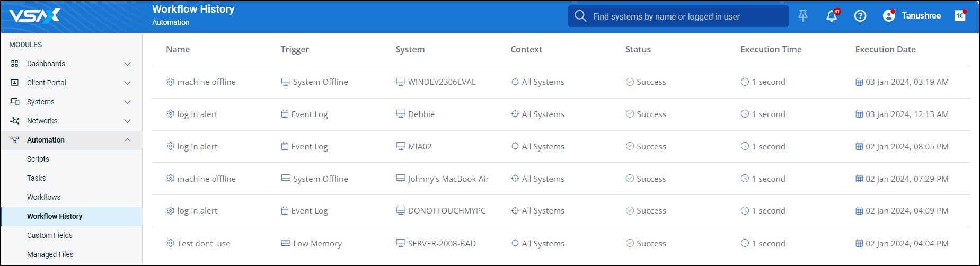Image resolution: width=980 pixels, height=266 pixels.
Task: Click the Automation workflow icon
Action: pyautogui.click(x=15, y=140)
